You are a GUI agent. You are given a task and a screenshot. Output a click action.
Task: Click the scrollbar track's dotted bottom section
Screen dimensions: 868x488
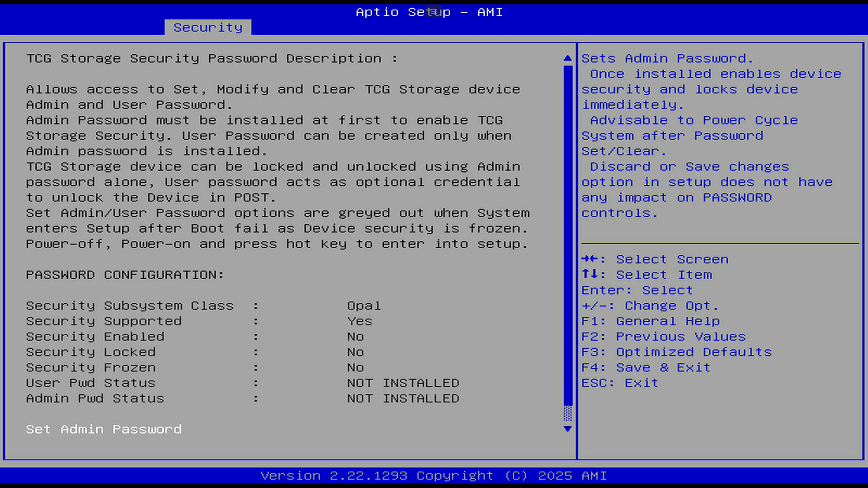568,413
